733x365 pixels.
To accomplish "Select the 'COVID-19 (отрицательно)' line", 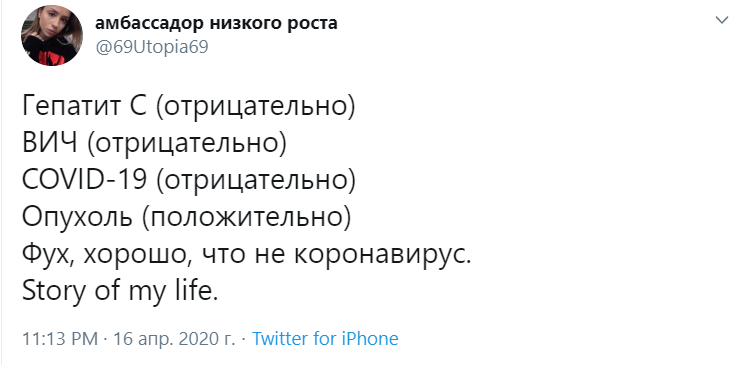I will tap(189, 180).
